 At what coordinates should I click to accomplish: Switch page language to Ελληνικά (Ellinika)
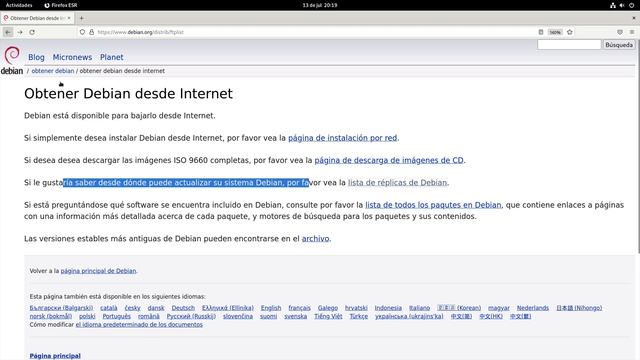(x=228, y=308)
